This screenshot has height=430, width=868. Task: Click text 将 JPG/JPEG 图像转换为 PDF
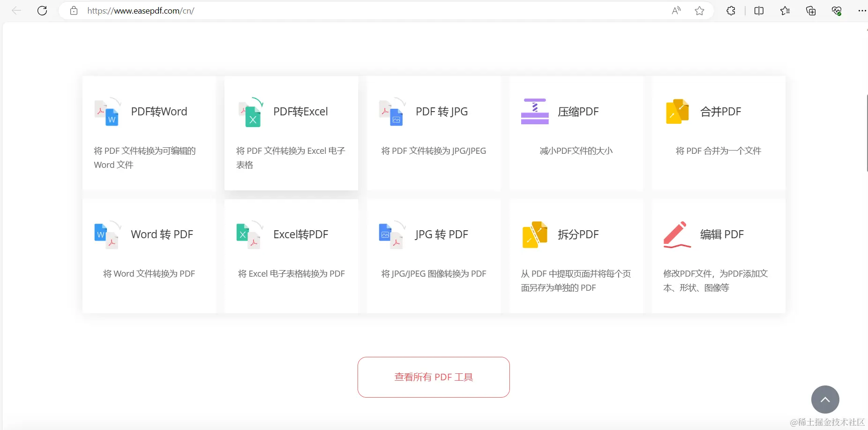pyautogui.click(x=434, y=274)
